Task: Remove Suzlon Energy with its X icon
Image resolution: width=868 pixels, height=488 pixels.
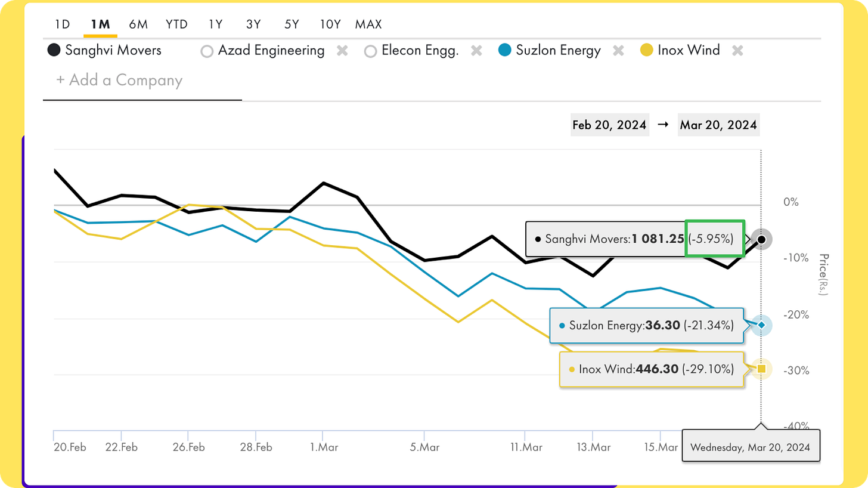Action: tap(619, 51)
